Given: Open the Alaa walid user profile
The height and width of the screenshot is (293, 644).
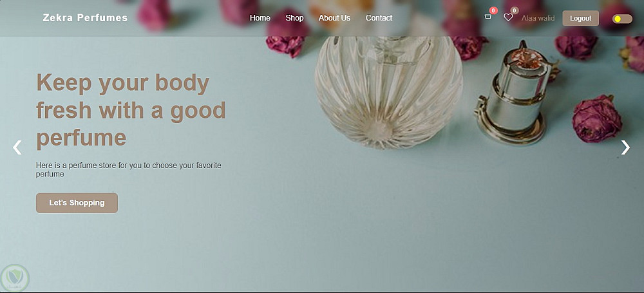Looking at the screenshot, I should [538, 18].
